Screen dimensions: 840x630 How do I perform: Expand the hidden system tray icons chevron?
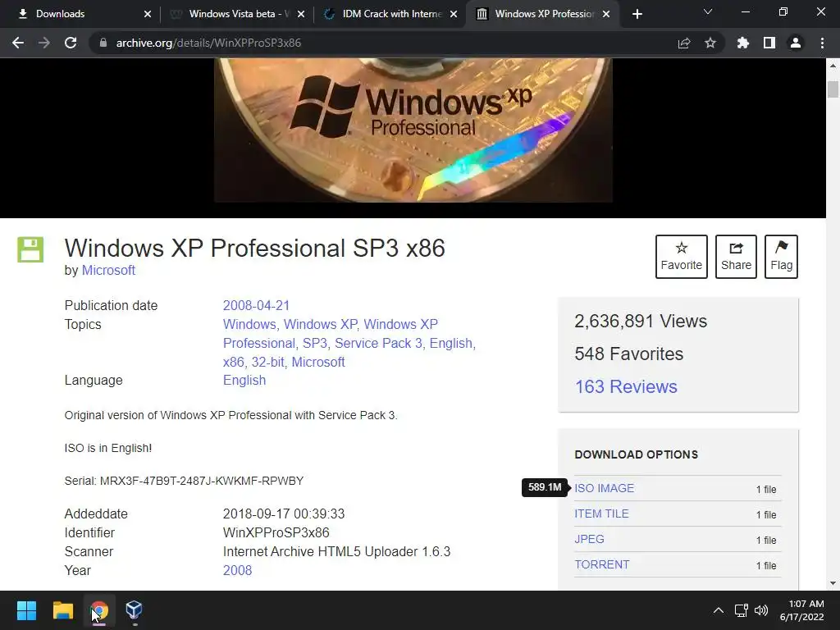click(719, 610)
